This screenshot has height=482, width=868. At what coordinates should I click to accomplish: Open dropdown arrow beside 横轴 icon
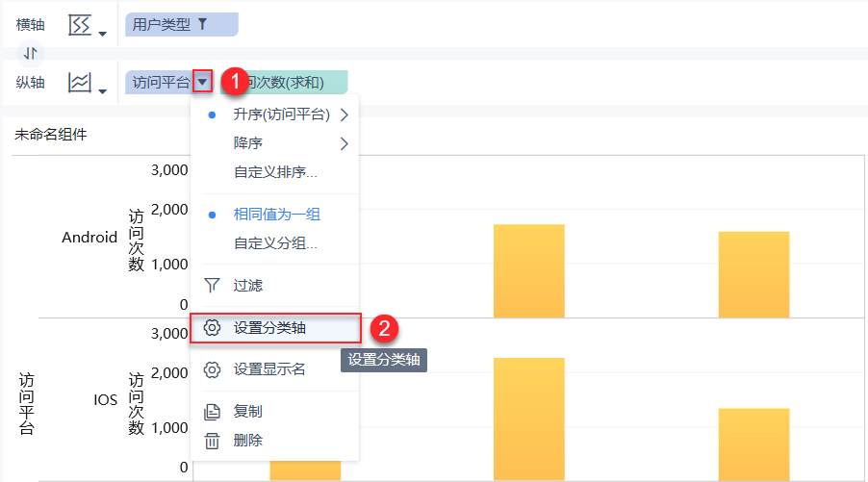point(102,34)
